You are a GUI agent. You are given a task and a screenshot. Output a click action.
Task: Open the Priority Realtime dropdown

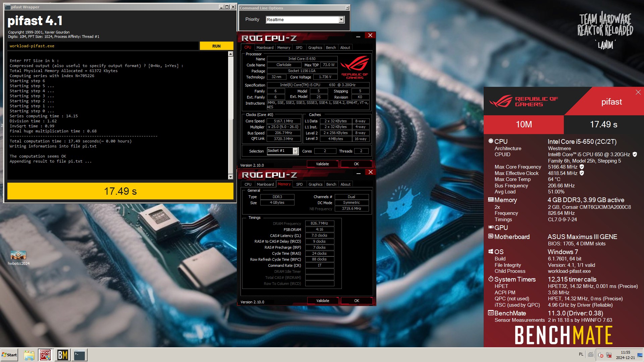point(341,19)
